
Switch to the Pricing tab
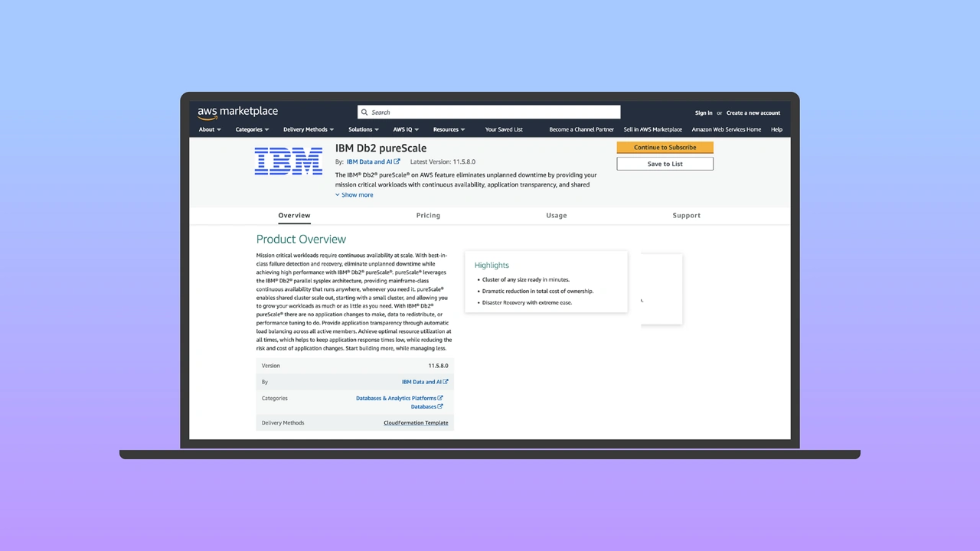click(x=428, y=216)
